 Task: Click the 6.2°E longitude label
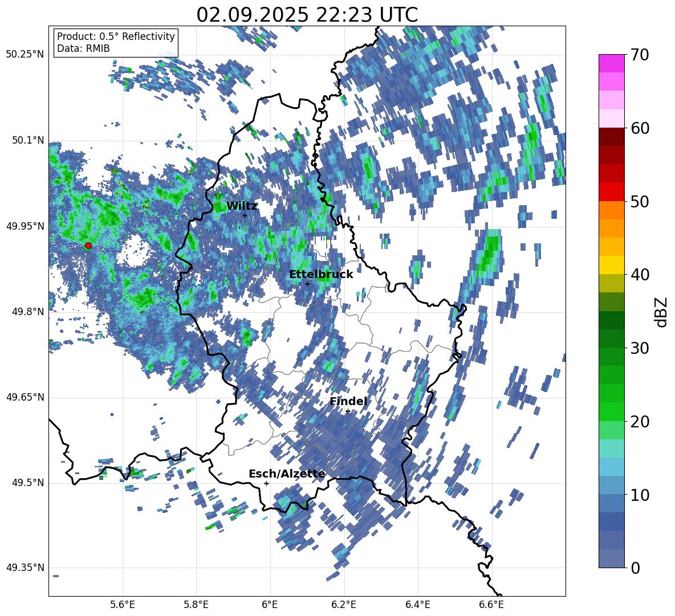[x=344, y=605]
